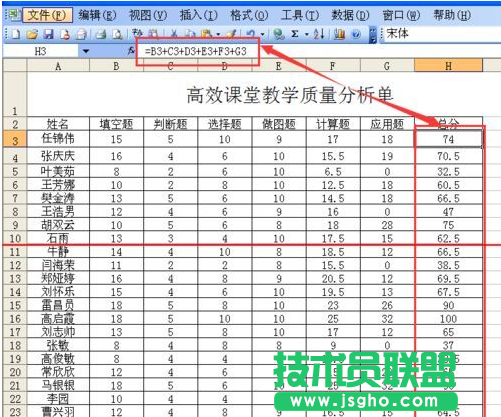Click the Insert Hyperlink globe icon
501x417 pixels.
(x=278, y=34)
